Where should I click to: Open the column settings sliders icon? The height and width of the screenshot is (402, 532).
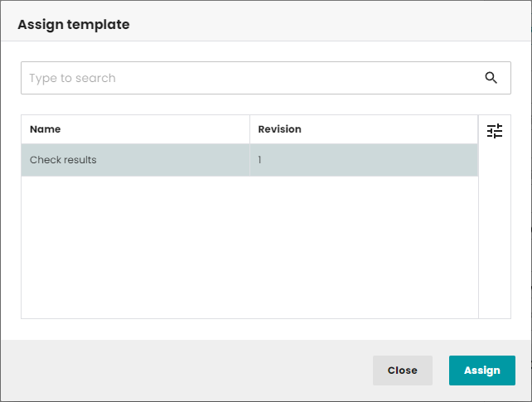pyautogui.click(x=495, y=131)
